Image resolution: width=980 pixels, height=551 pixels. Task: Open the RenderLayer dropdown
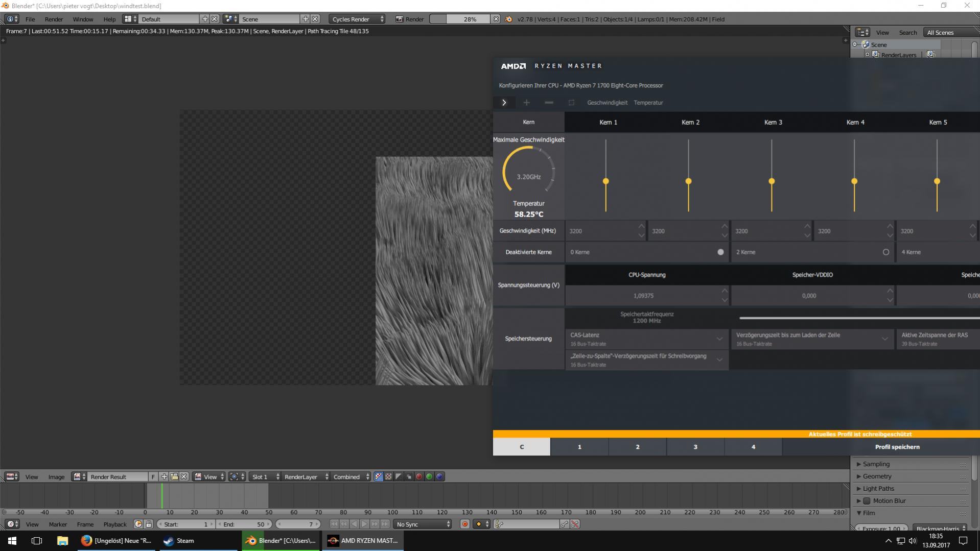tap(306, 476)
